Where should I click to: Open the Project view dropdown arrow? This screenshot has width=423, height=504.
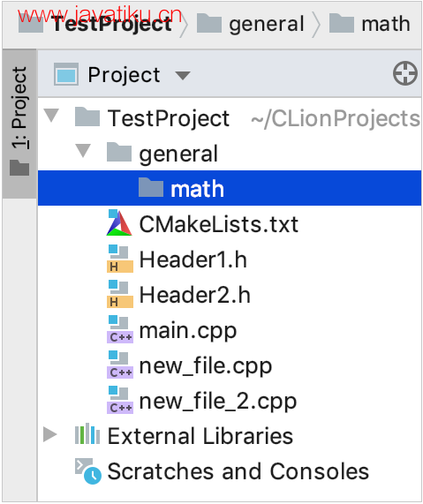(x=183, y=76)
